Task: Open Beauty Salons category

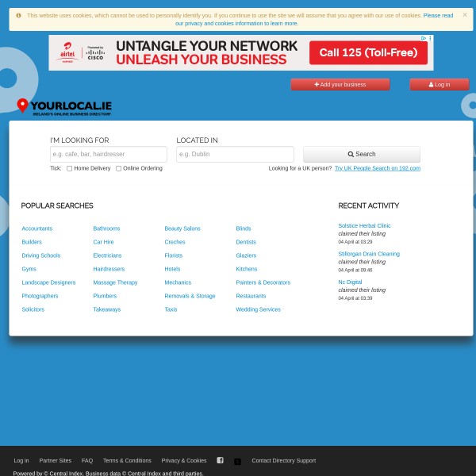Action: 182,228
